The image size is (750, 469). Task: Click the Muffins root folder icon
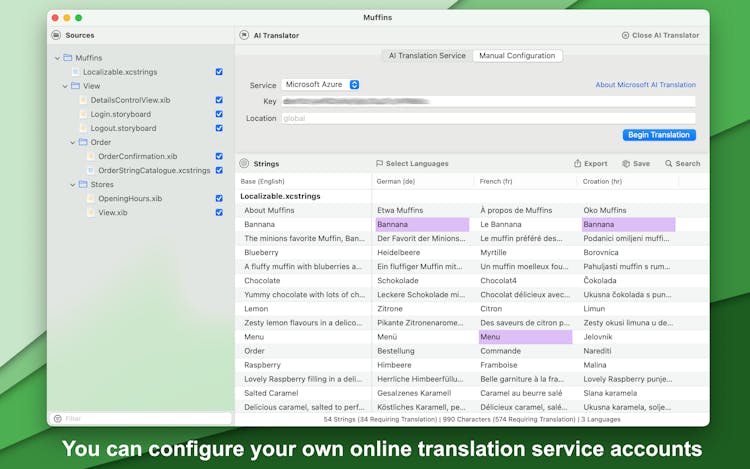point(68,57)
